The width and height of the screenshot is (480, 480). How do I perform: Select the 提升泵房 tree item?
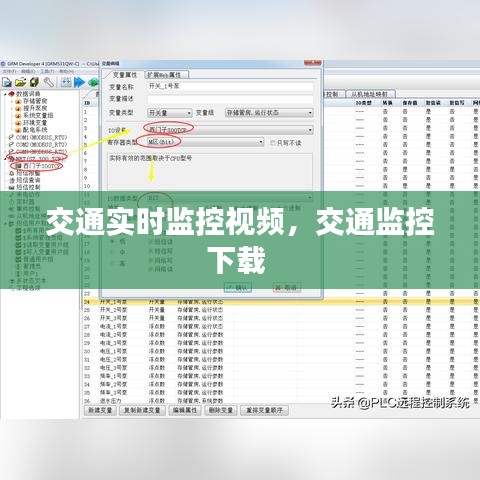pos(35,108)
